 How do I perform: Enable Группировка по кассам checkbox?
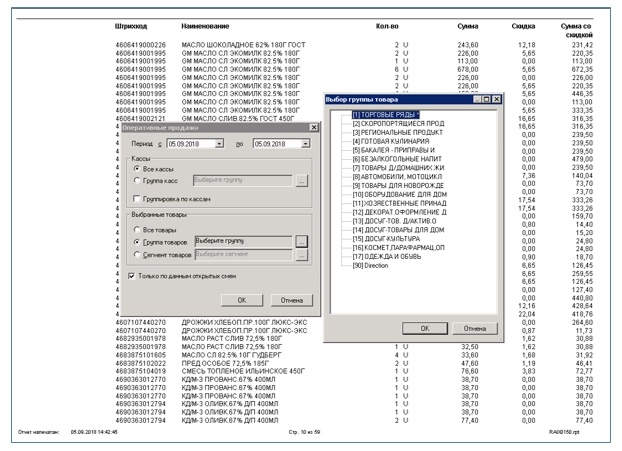(136, 198)
